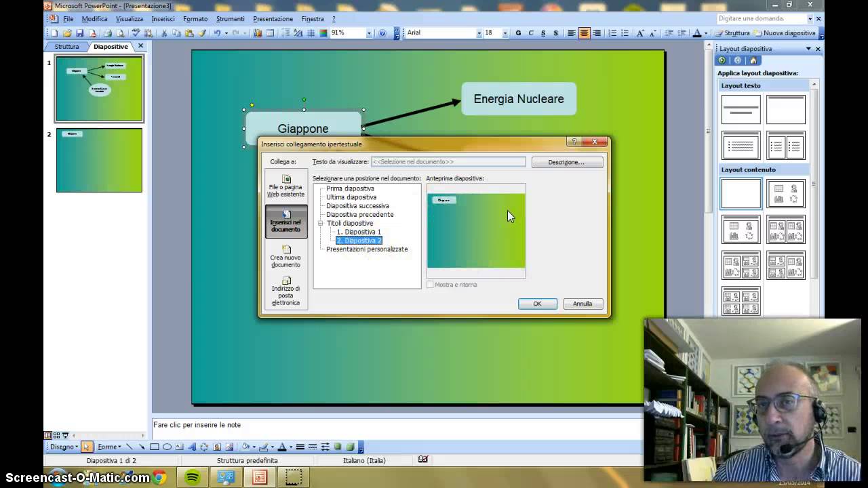Click the Insert WordArt icon
The image size is (868, 488).
(192, 447)
